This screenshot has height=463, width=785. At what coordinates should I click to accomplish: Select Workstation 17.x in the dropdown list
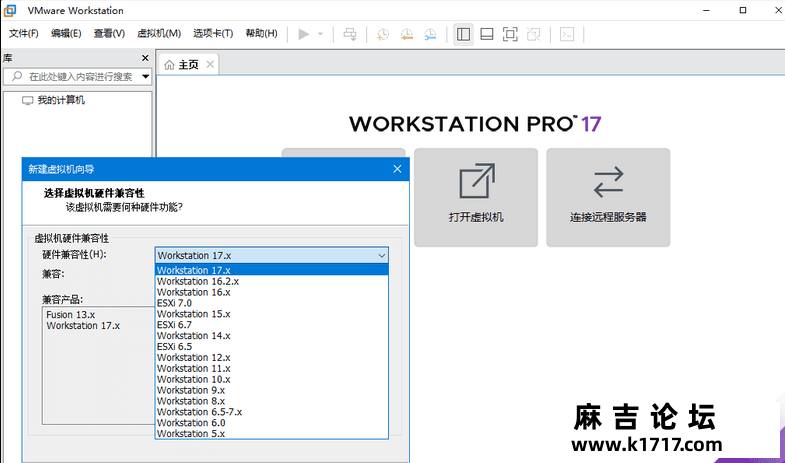point(272,270)
